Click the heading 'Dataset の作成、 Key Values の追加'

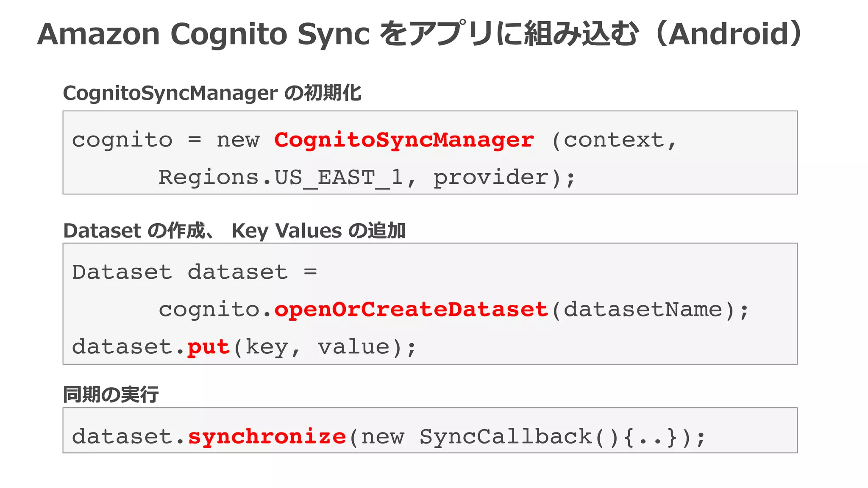(x=234, y=231)
